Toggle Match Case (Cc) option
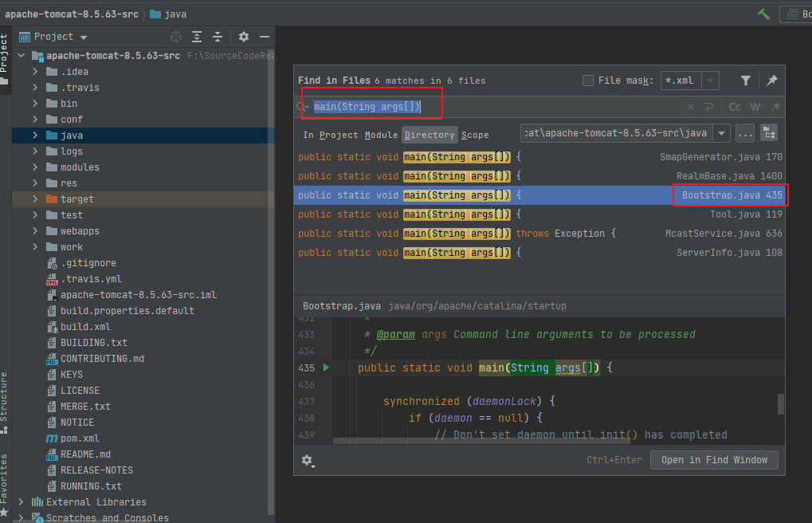Image resolution: width=812 pixels, height=523 pixels. [x=735, y=107]
